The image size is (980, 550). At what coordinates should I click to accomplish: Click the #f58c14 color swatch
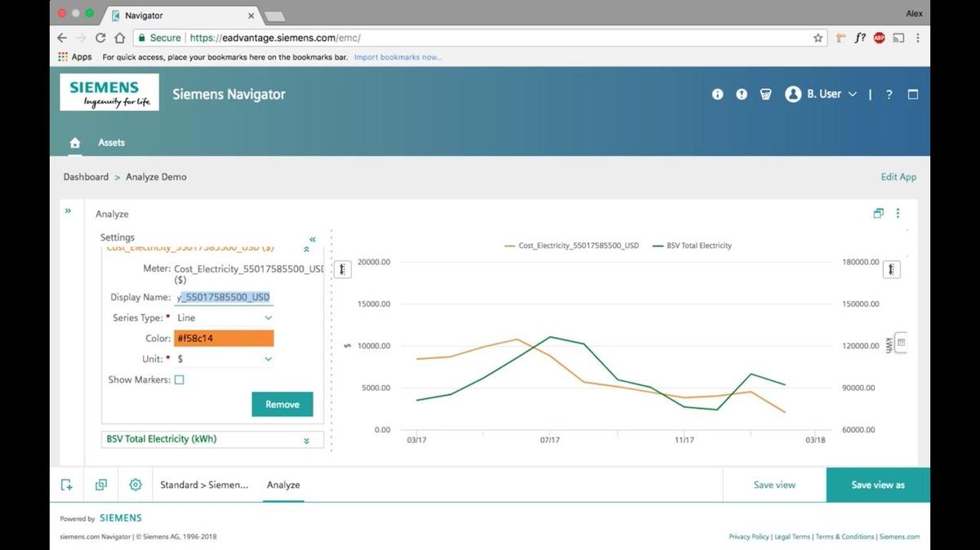tap(224, 338)
